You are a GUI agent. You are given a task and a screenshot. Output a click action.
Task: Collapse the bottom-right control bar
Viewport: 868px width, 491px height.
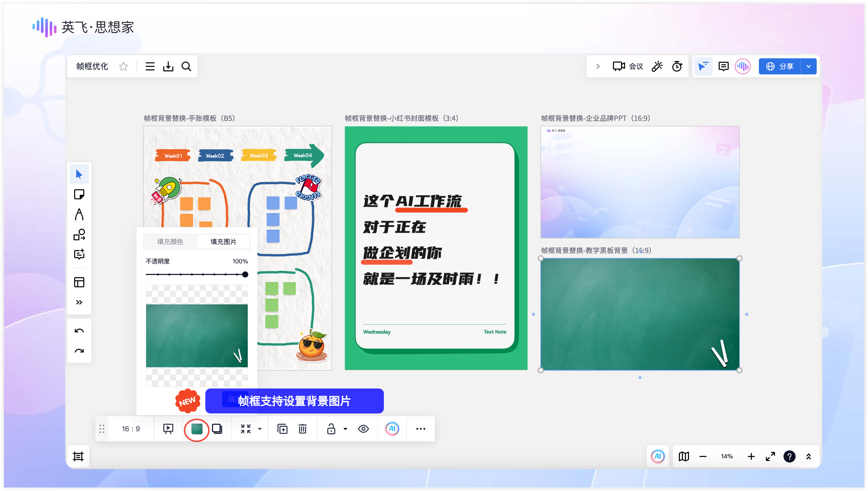pyautogui.click(x=808, y=456)
